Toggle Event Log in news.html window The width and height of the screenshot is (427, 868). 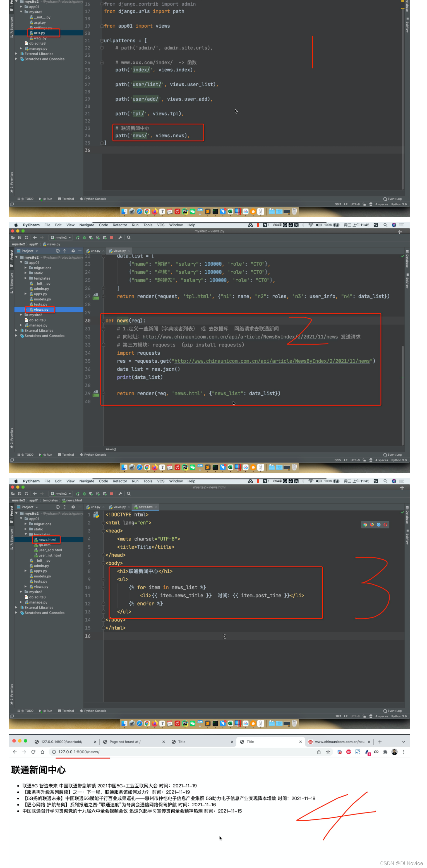point(392,711)
